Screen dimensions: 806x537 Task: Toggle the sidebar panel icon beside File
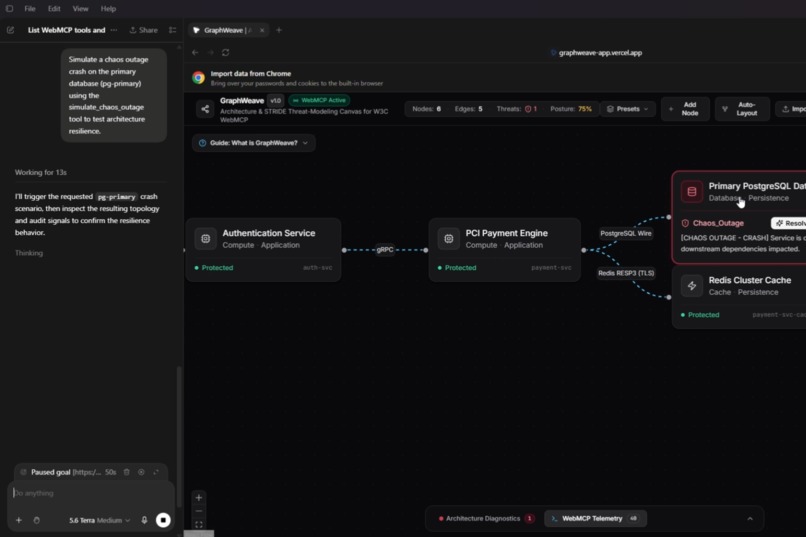[x=9, y=9]
